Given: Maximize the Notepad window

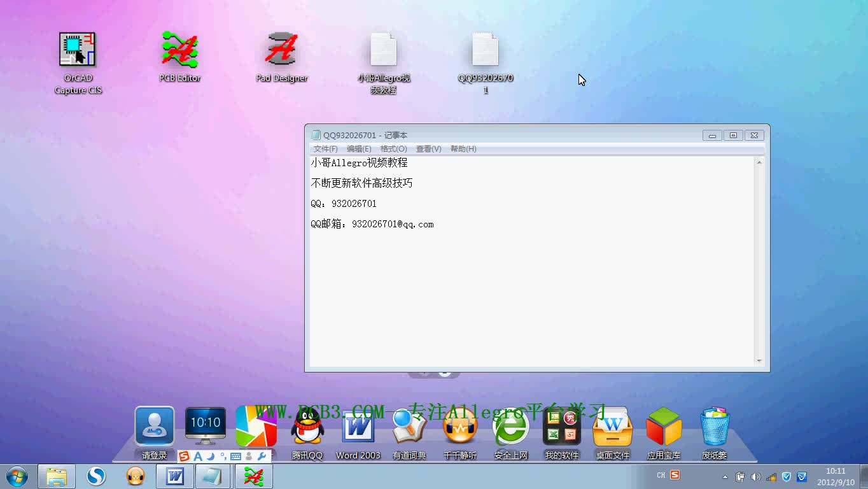Looking at the screenshot, I should [x=733, y=136].
